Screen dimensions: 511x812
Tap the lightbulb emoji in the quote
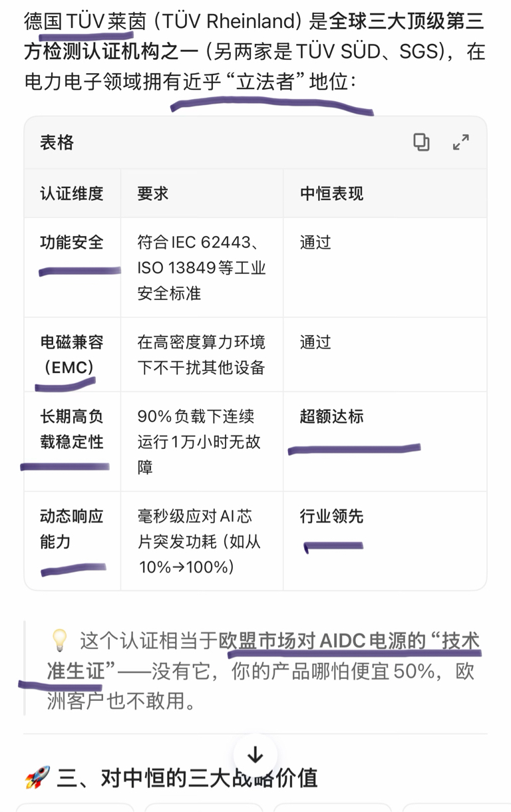pos(60,641)
